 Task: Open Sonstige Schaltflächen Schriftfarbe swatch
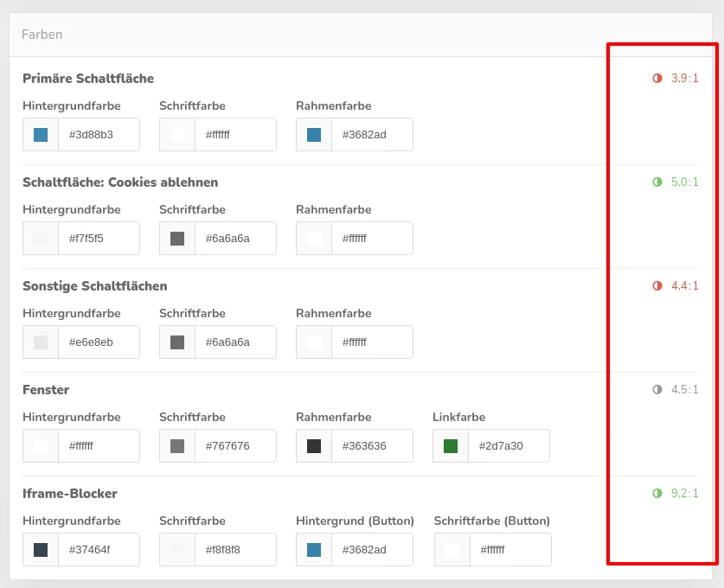177,342
